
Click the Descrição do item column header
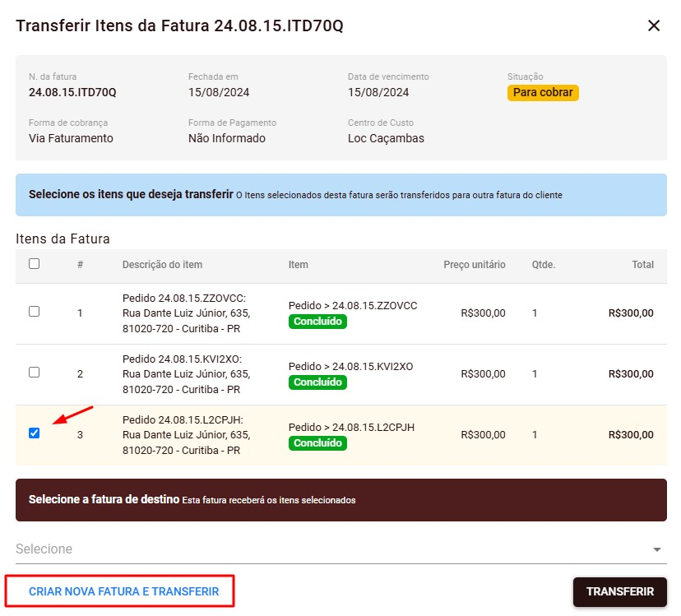coord(162,265)
